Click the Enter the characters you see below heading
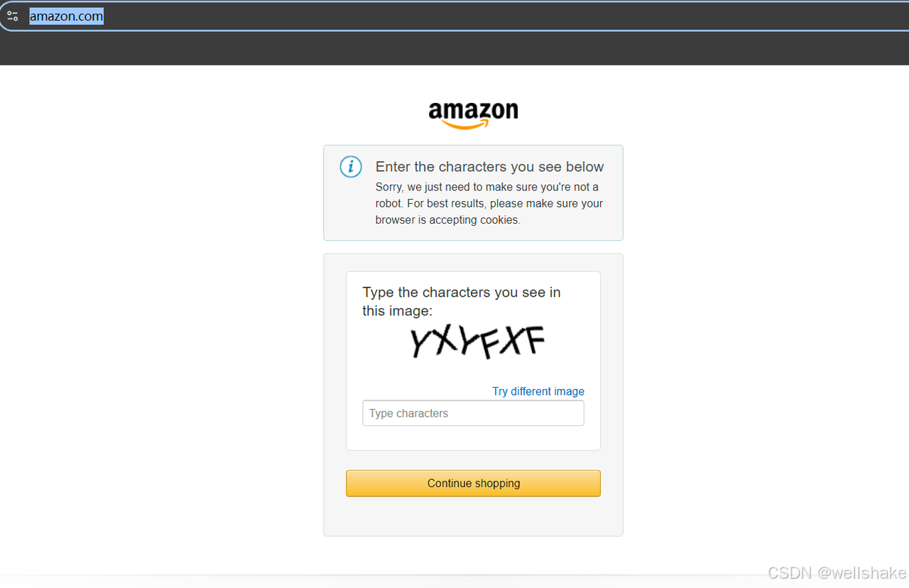Screen dimensions: 909x588 pyautogui.click(x=489, y=167)
